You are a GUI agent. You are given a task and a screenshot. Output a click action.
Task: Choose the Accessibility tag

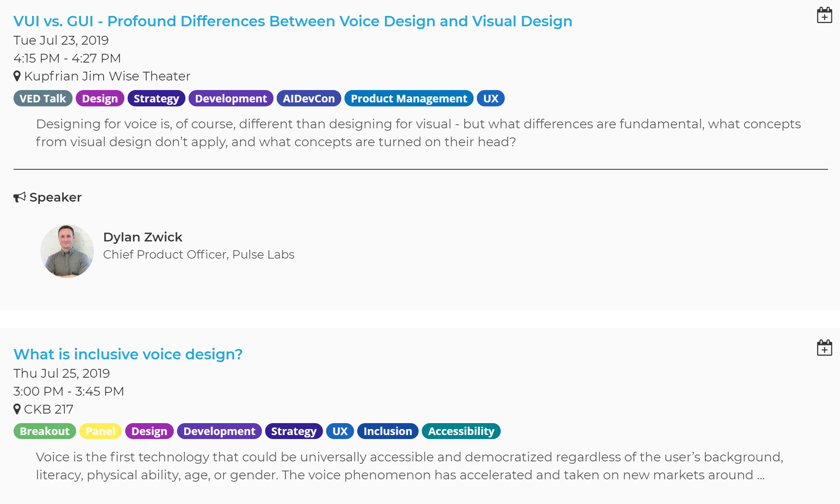pyautogui.click(x=461, y=431)
